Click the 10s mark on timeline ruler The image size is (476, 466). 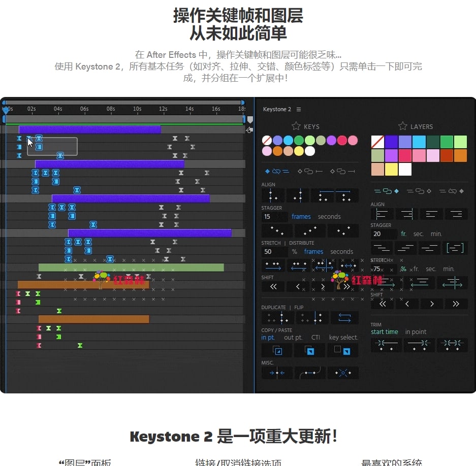137,109
